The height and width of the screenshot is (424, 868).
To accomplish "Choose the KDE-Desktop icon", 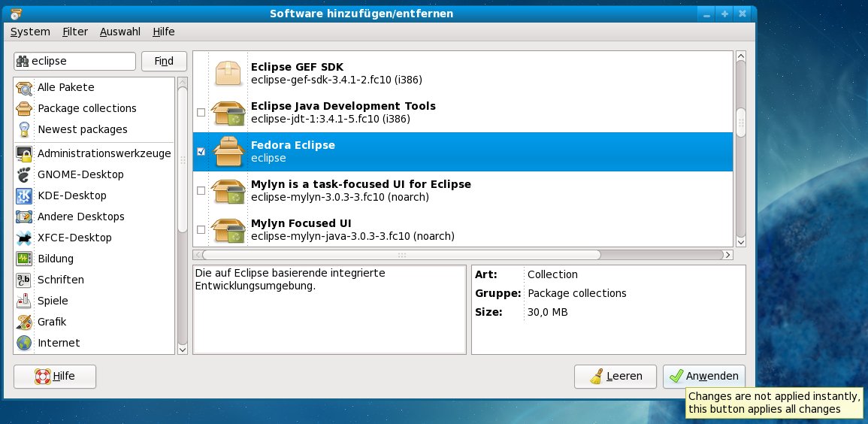I will [24, 195].
